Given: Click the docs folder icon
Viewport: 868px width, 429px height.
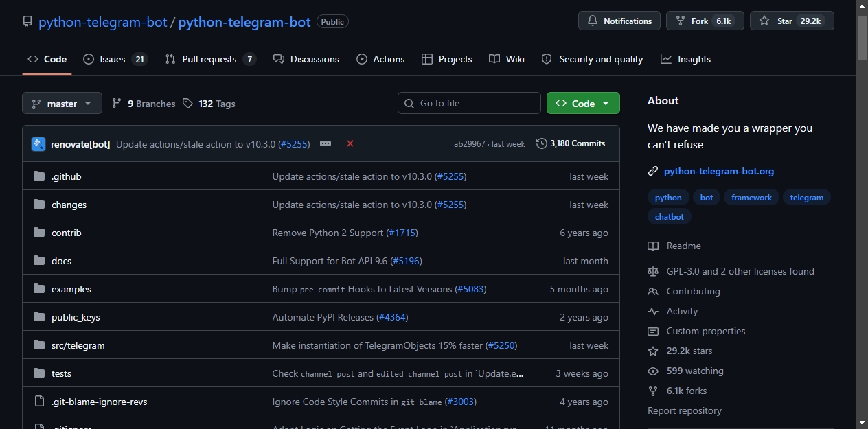Looking at the screenshot, I should tap(39, 261).
